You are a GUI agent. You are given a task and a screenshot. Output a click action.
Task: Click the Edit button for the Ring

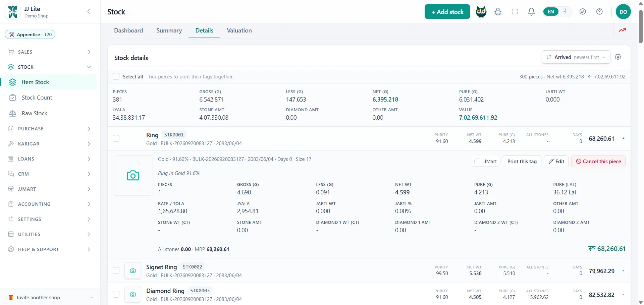[556, 162]
